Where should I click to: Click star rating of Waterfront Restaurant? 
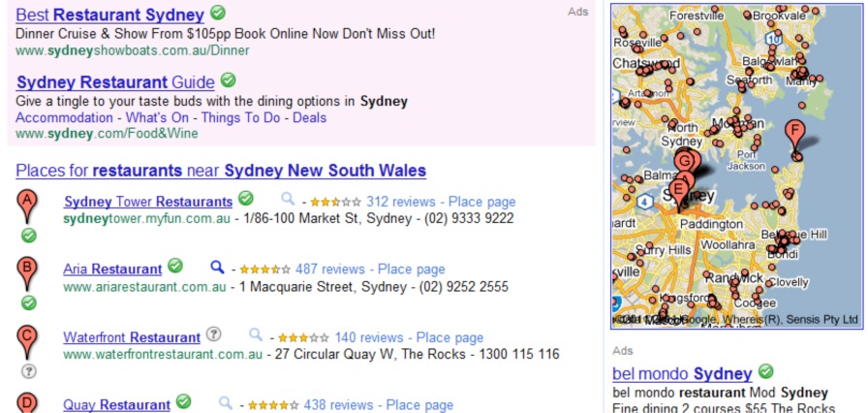pyautogui.click(x=303, y=338)
